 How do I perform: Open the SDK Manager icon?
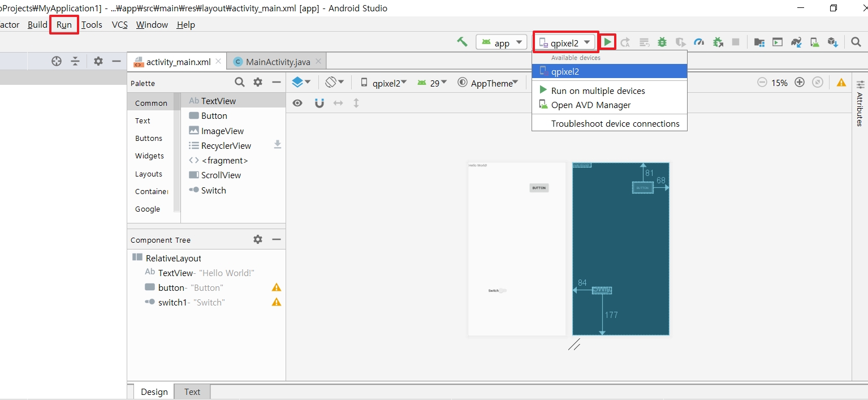click(832, 42)
